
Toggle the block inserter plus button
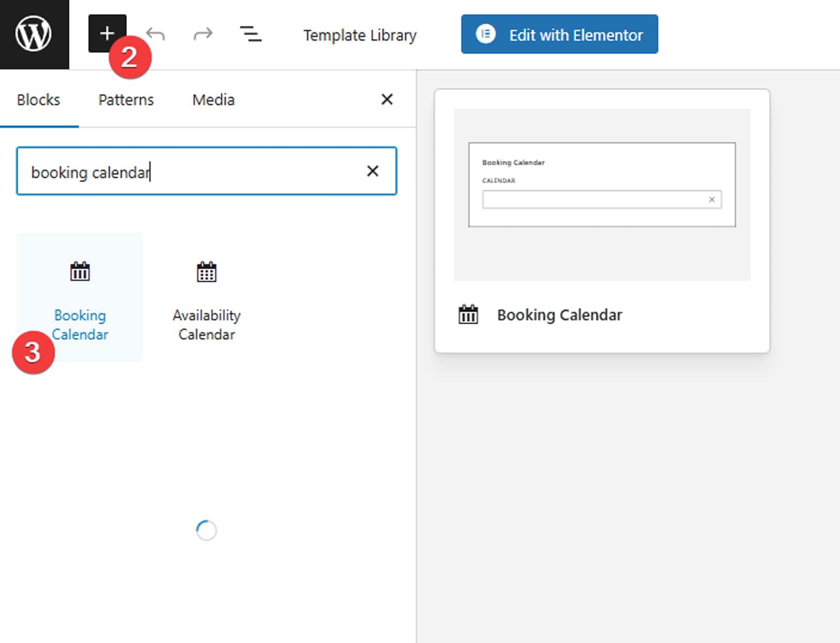pos(106,33)
